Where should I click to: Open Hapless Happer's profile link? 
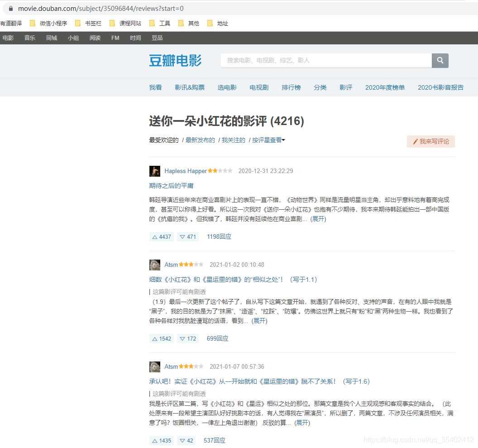[185, 171]
